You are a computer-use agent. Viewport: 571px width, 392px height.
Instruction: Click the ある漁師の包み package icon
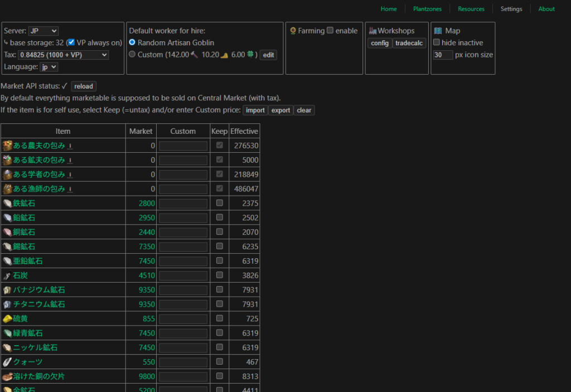[x=7, y=189]
